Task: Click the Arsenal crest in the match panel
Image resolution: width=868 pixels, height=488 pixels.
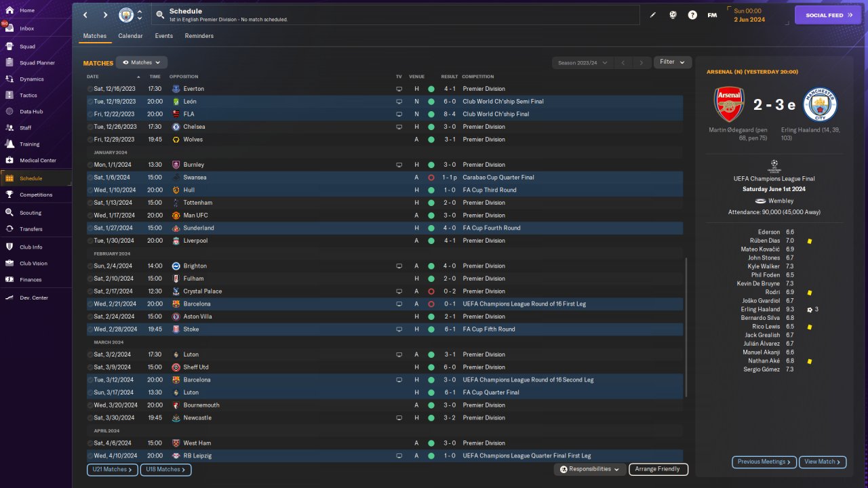Action: 730,105
